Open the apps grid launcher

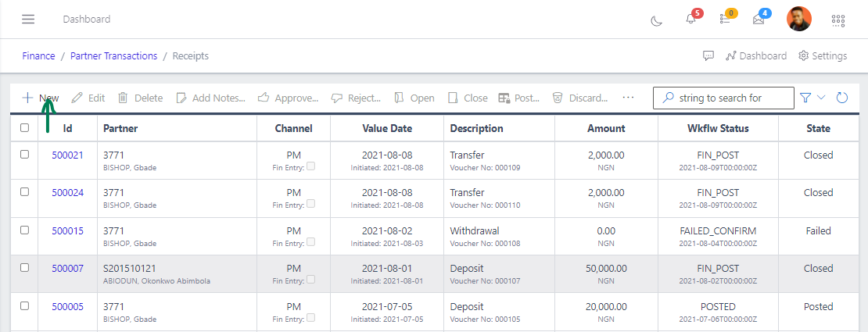point(838,20)
